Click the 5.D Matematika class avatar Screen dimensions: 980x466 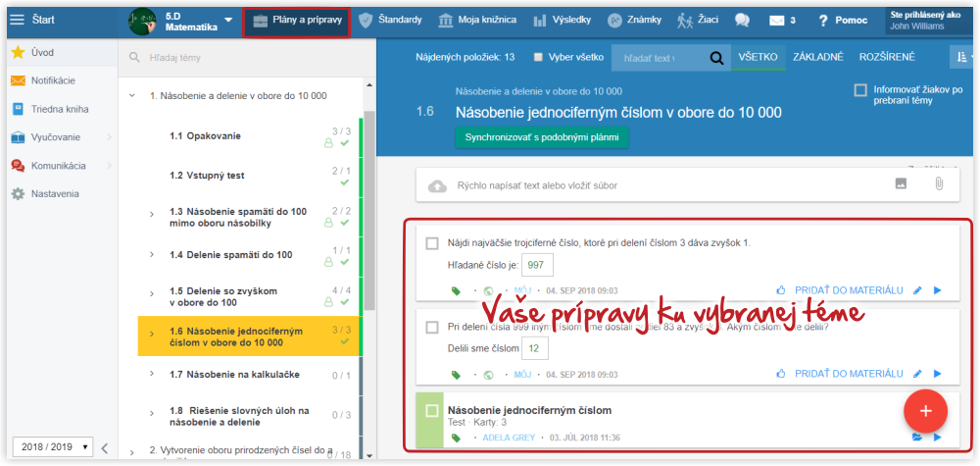[x=142, y=21]
